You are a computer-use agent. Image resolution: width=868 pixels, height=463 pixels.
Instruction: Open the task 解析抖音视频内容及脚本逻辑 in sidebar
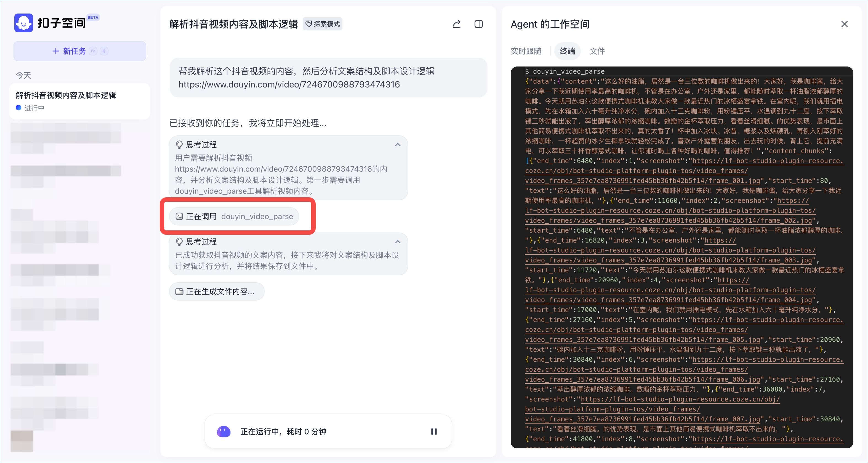tap(79, 101)
